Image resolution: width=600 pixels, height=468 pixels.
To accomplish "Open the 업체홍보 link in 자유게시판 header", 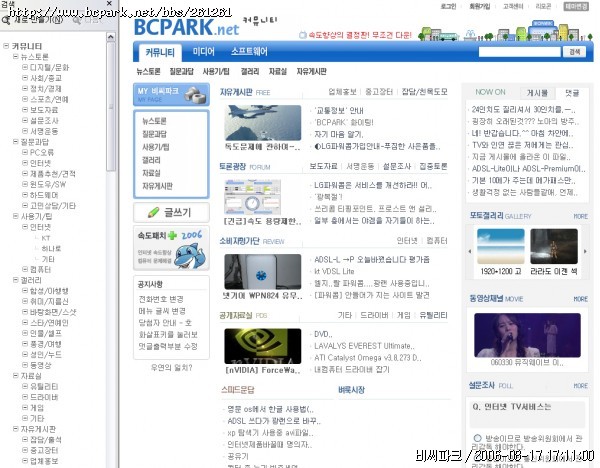I will [342, 92].
